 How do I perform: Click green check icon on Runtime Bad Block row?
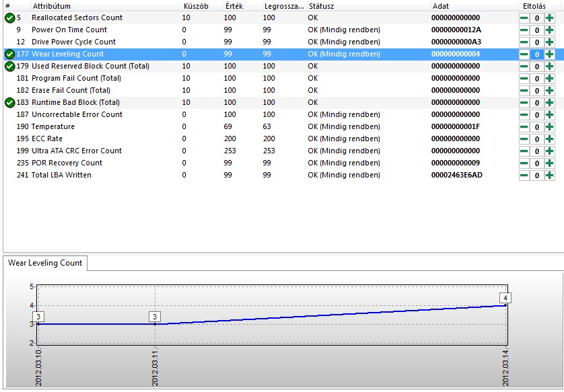click(x=9, y=103)
